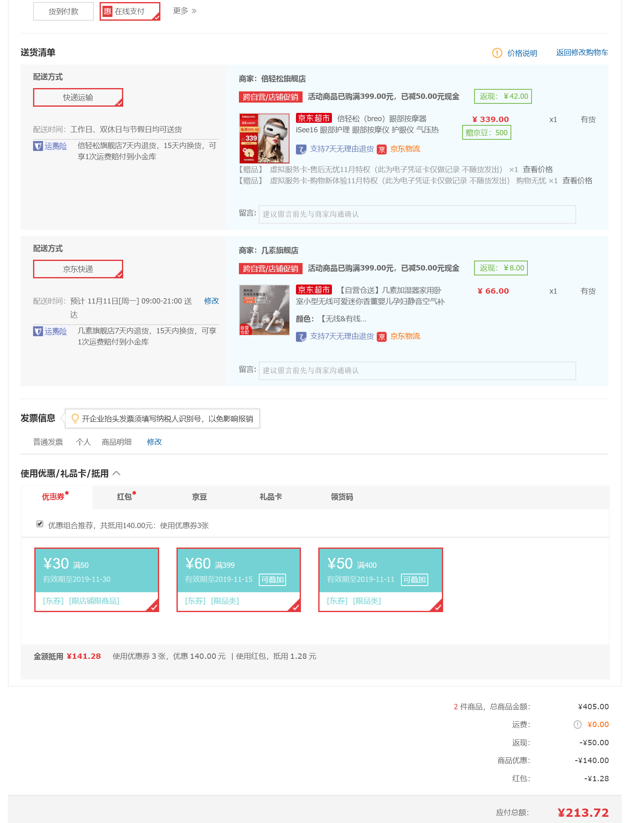Toggle the ¥60 满399 coupon
The height and width of the screenshot is (823, 644).
(x=239, y=580)
